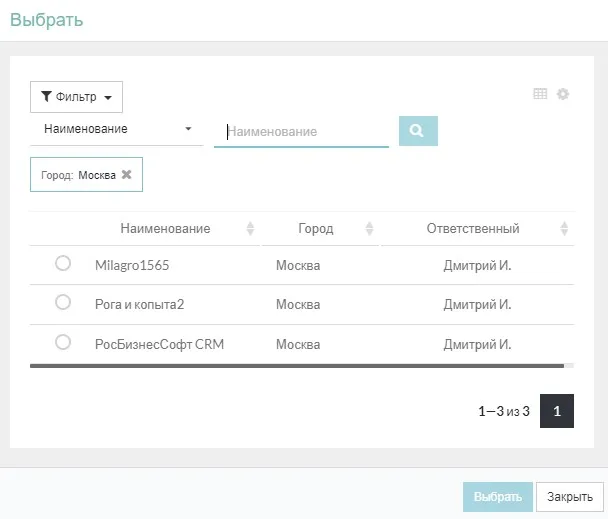Viewport: 608px width, 519px height.
Task: Sort by Наименование column arrows
Action: coord(250,229)
